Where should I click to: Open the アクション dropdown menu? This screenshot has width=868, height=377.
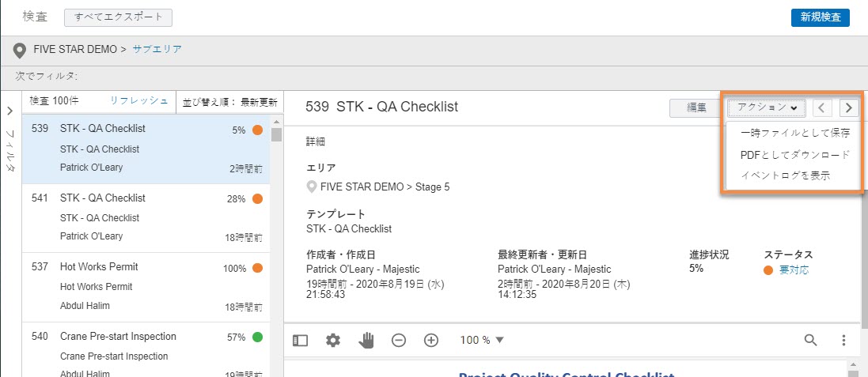tap(766, 107)
